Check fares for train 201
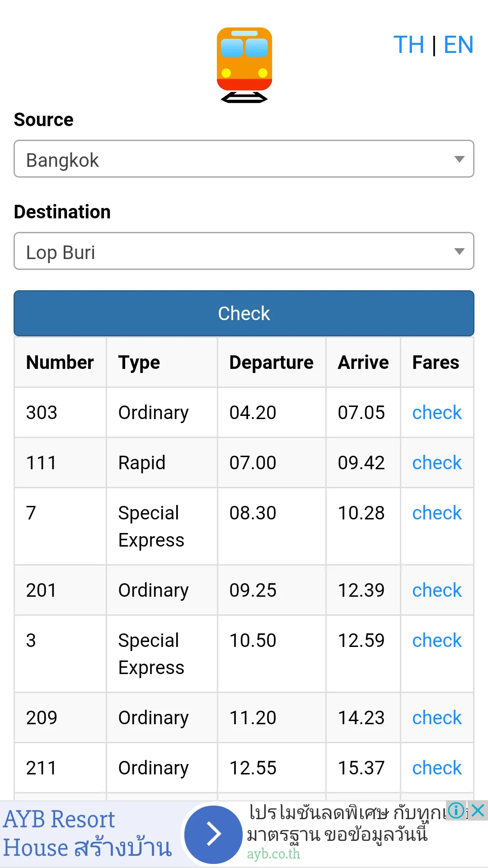 [437, 590]
